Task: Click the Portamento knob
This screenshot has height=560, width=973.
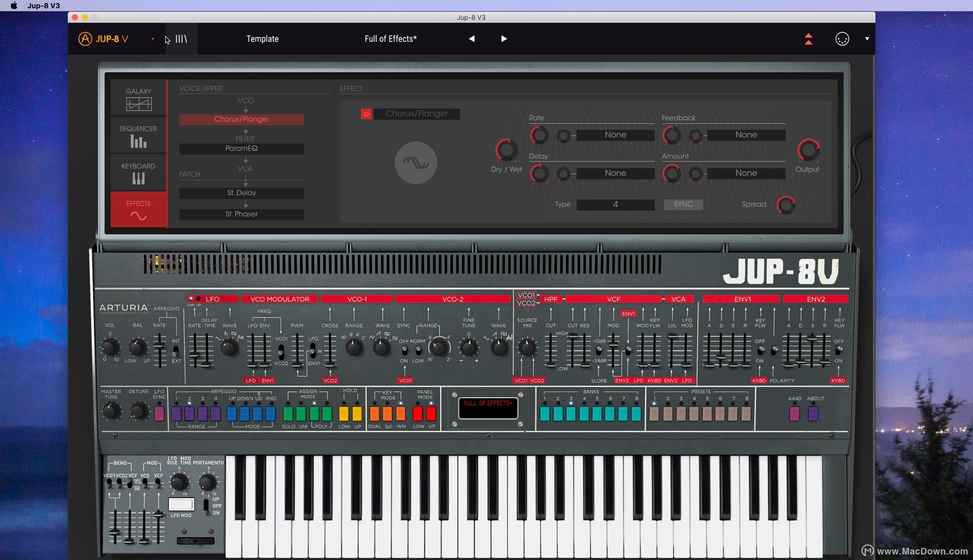Action: [208, 482]
